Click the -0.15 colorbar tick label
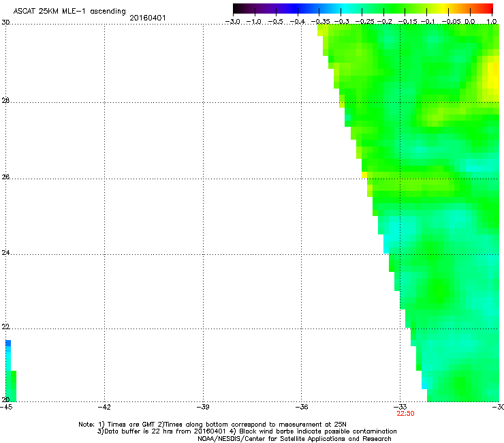504x443 pixels. click(x=407, y=22)
